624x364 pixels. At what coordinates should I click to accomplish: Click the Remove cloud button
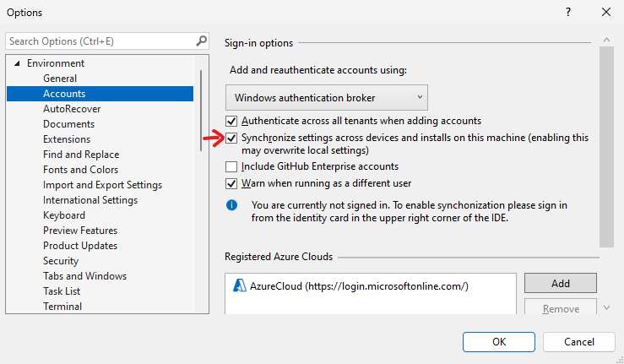coord(561,307)
